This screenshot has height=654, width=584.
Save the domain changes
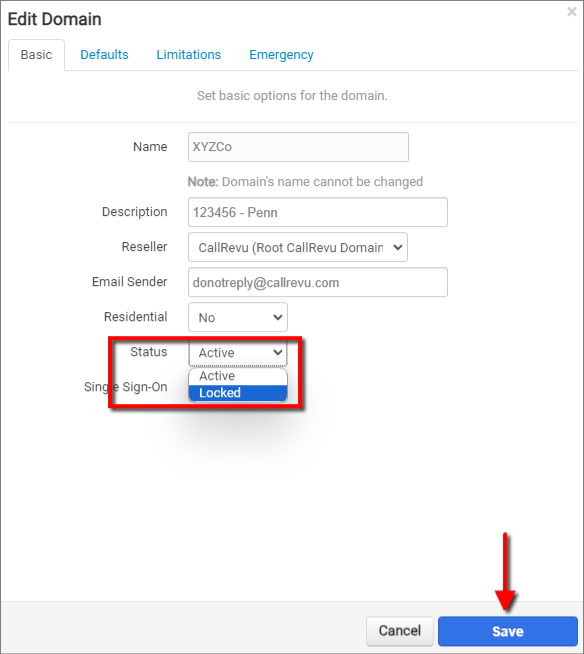tap(508, 631)
